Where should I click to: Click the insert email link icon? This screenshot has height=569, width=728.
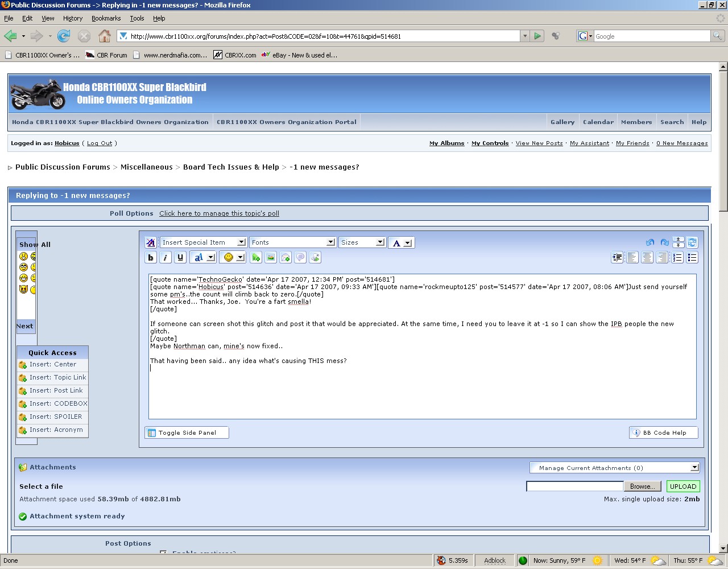(x=286, y=258)
